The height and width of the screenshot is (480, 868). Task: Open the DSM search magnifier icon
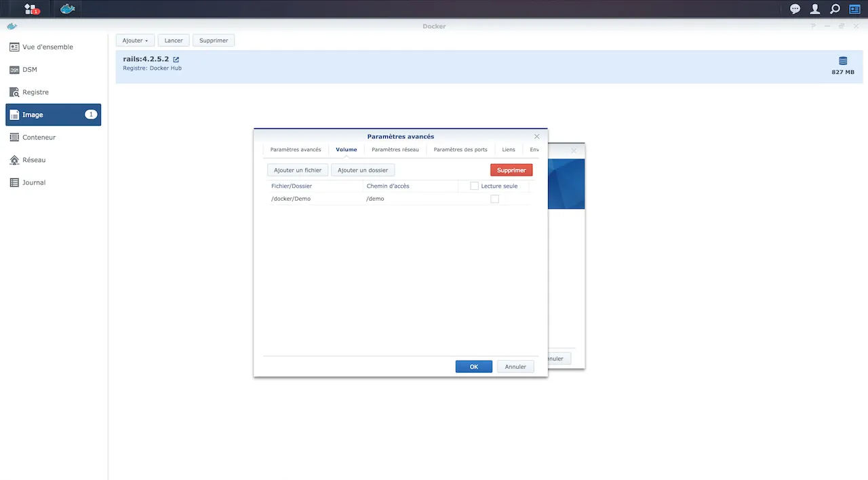[x=835, y=9]
